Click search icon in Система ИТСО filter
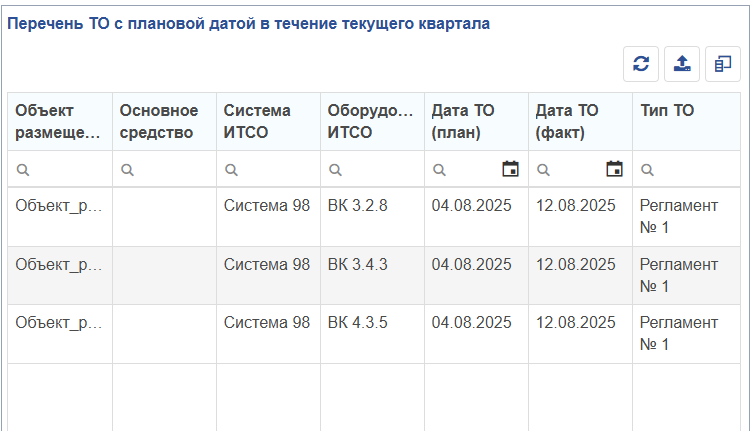This screenshot has width=752, height=431. (231, 170)
